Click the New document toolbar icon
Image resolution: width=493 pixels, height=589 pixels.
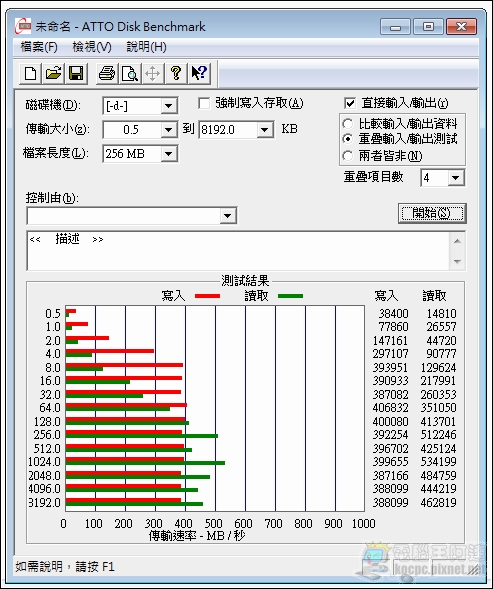(30, 73)
